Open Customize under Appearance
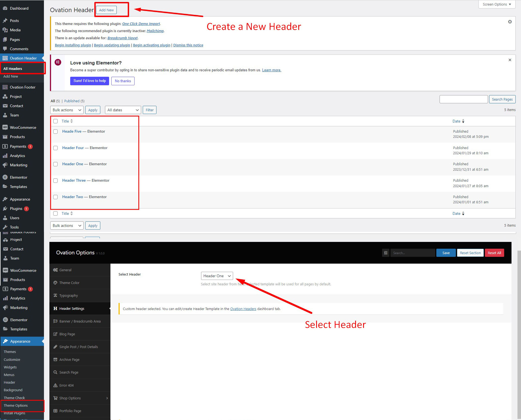 point(12,359)
